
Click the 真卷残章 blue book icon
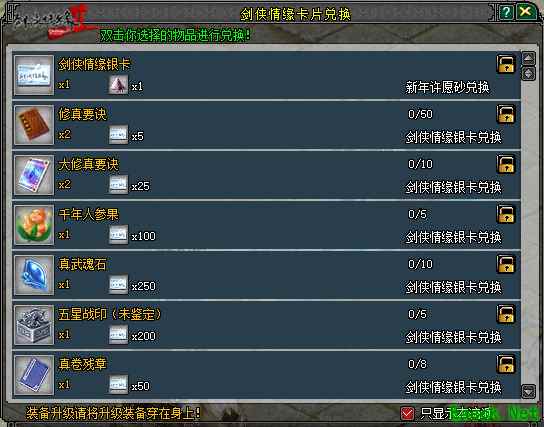34,375
